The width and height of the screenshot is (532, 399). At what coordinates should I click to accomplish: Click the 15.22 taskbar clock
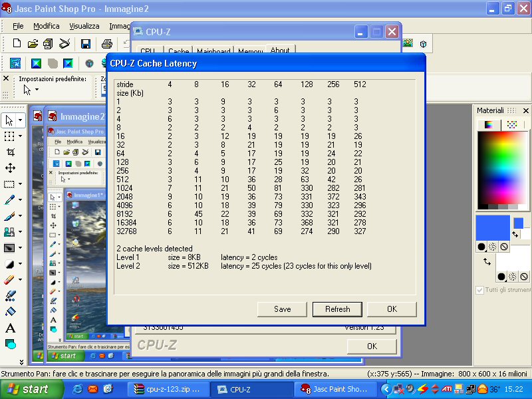[x=513, y=389]
